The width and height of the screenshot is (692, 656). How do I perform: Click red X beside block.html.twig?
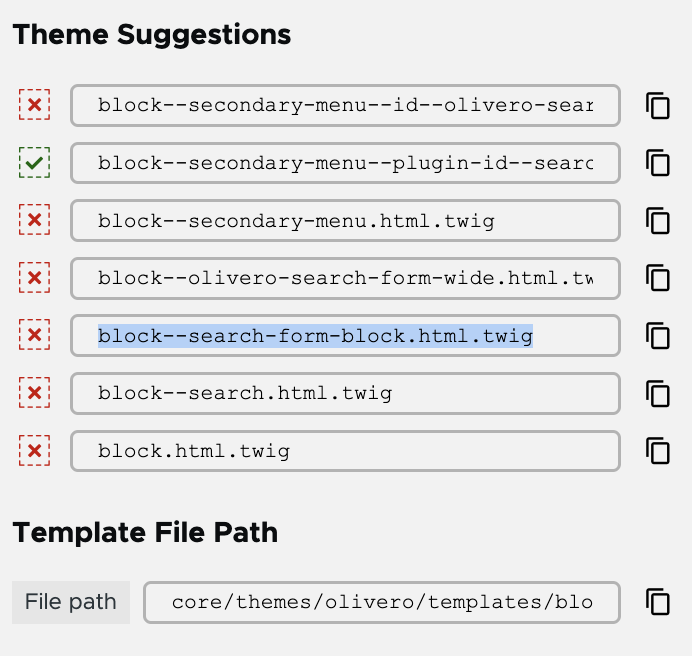tap(34, 451)
